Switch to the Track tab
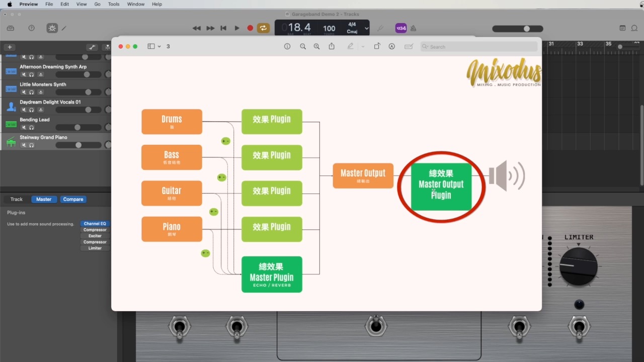The height and width of the screenshot is (362, 644). [17, 199]
